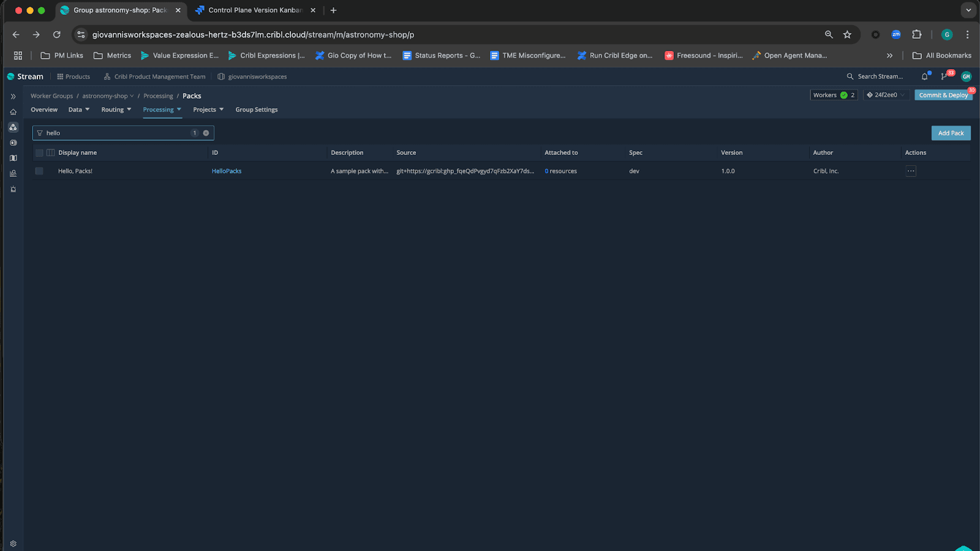Open the Worker Groups sidebar icon
The height and width of the screenshot is (551, 980).
point(13,127)
